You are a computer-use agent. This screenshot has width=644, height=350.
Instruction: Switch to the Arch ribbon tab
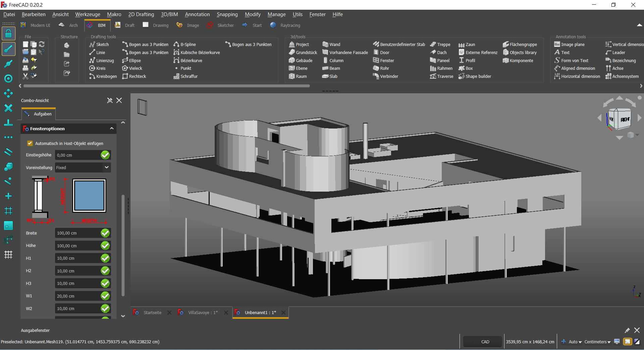point(68,25)
